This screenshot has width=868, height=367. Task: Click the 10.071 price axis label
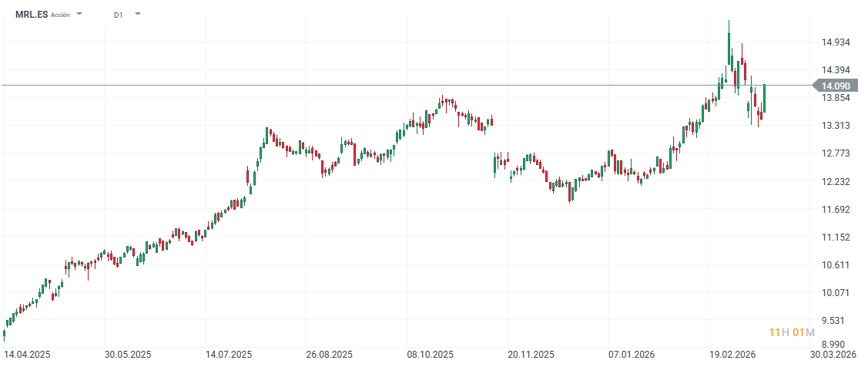point(836,293)
